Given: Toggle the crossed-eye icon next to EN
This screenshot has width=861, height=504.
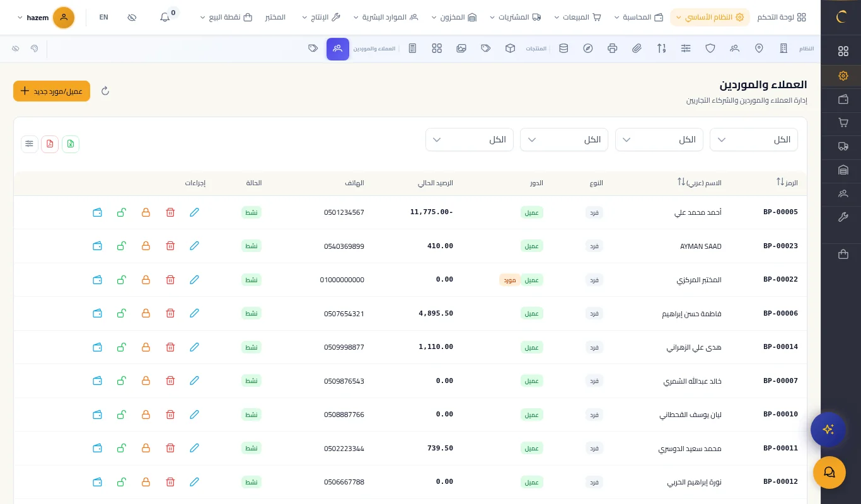Looking at the screenshot, I should pyautogui.click(x=132, y=17).
